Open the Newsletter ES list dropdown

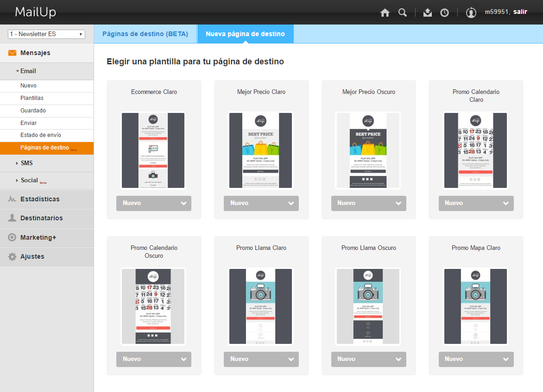point(46,34)
